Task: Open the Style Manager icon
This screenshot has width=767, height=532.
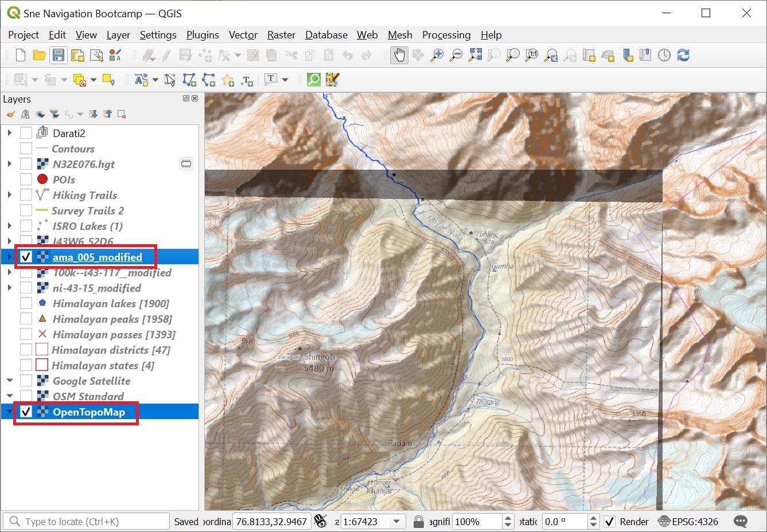Action: click(115, 55)
